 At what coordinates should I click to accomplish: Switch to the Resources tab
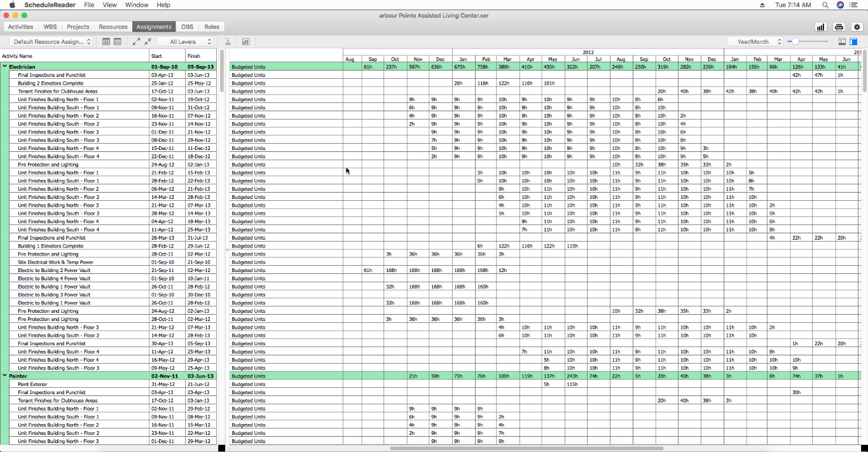coord(113,27)
